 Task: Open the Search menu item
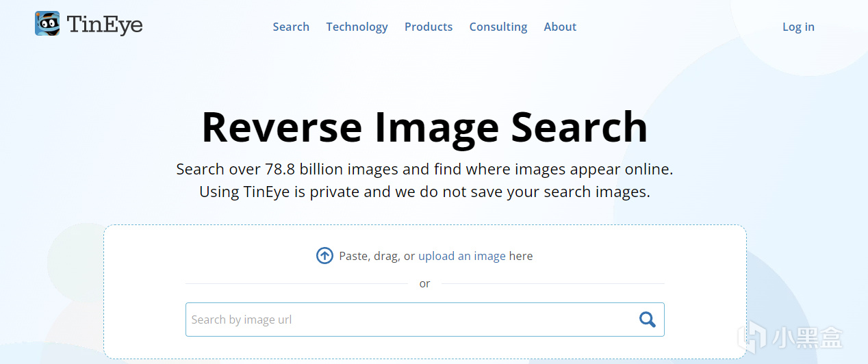291,27
